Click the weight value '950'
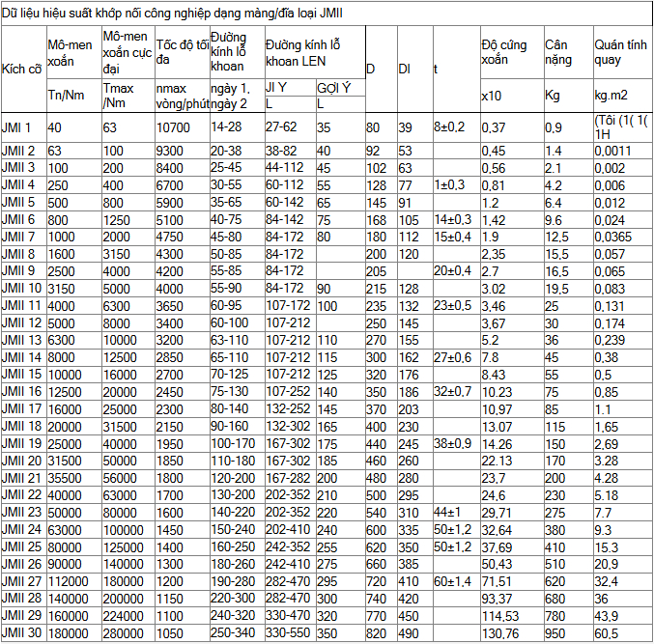The height and width of the screenshot is (644, 654). click(x=555, y=633)
